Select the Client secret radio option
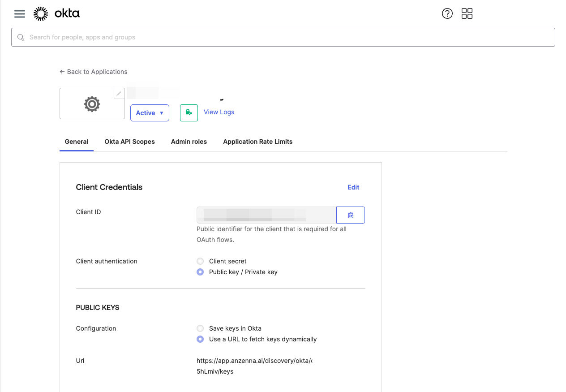This screenshot has width=566, height=392. click(200, 261)
